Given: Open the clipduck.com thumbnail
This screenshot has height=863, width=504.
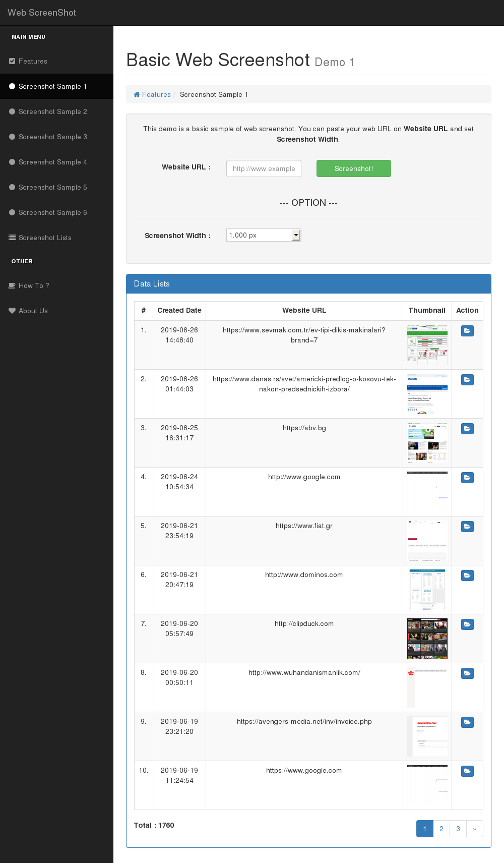Looking at the screenshot, I should 427,639.
